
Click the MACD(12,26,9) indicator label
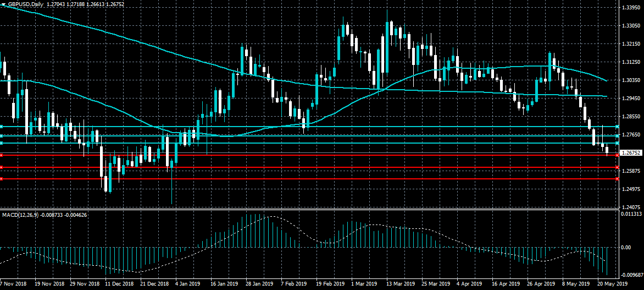[x=20, y=215]
